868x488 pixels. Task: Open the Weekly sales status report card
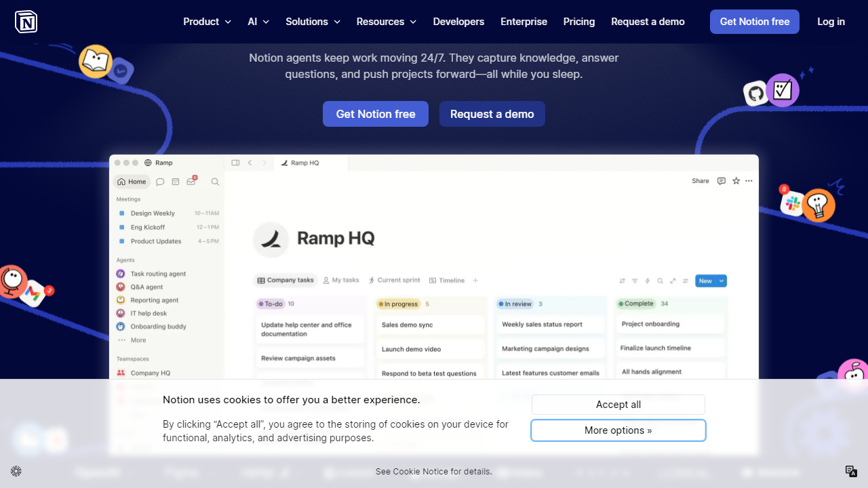point(551,325)
